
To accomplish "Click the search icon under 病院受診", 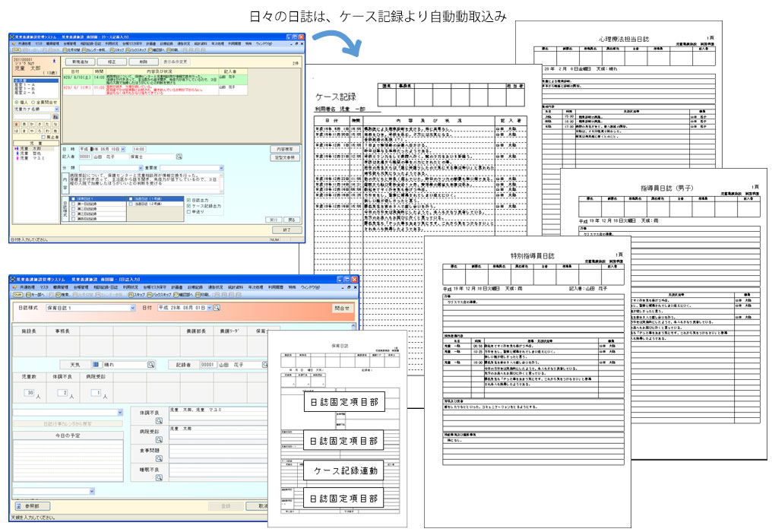I will 159,438.
